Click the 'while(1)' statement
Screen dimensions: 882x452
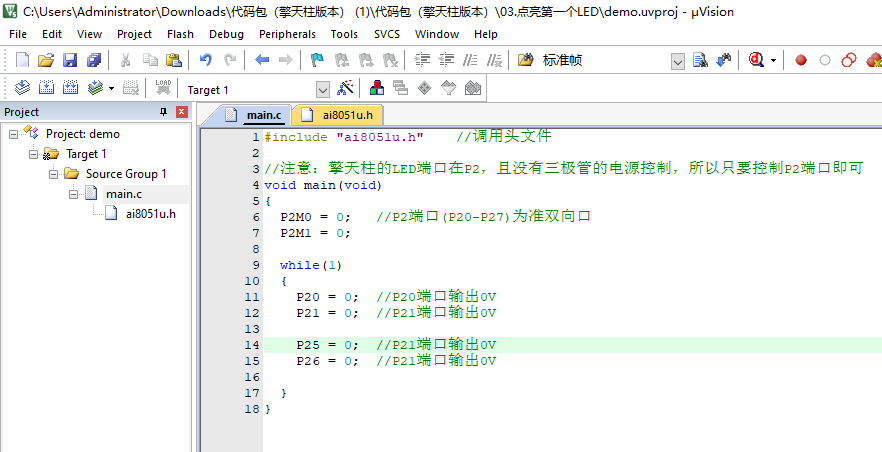(x=310, y=265)
